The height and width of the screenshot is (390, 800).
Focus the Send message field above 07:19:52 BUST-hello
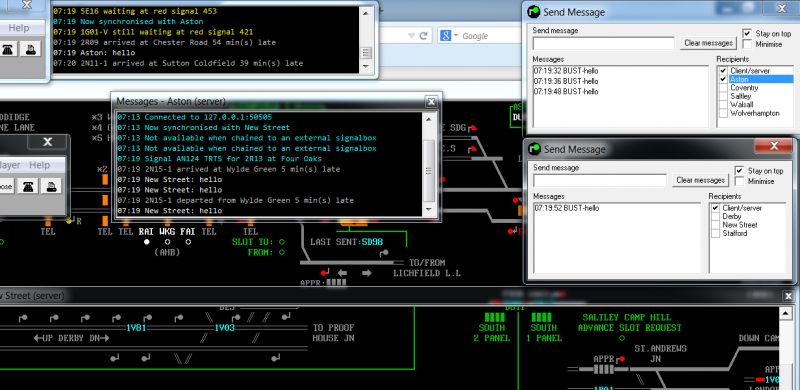click(600, 181)
